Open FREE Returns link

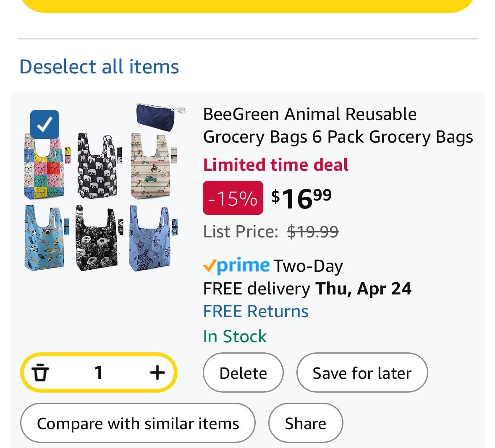tap(256, 311)
